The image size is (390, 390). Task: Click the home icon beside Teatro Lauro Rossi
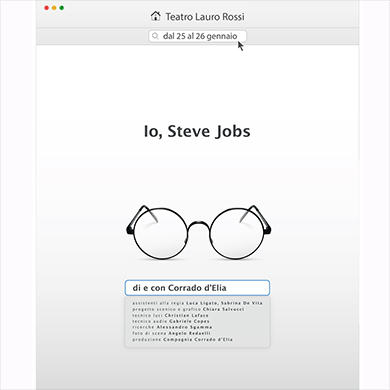pyautogui.click(x=155, y=16)
